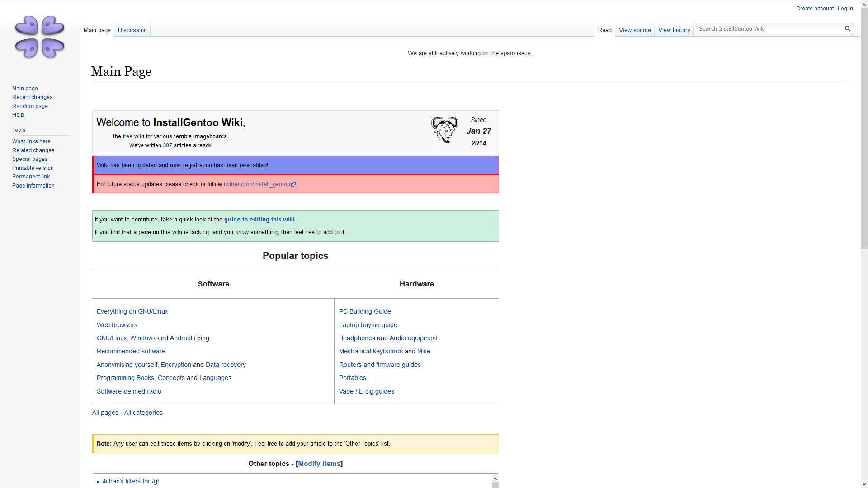Click external link icon after twitter link
Viewport: 868px width, 488px height.
(293, 184)
